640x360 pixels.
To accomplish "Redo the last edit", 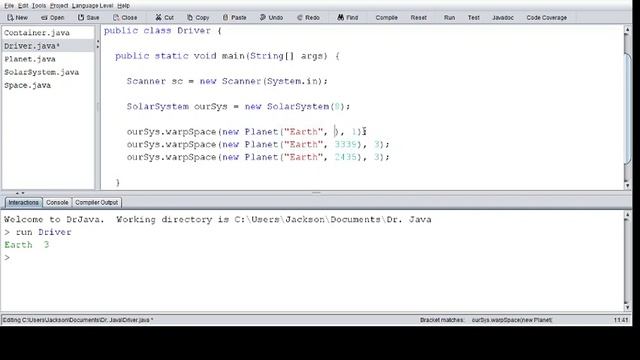I will pos(308,18).
